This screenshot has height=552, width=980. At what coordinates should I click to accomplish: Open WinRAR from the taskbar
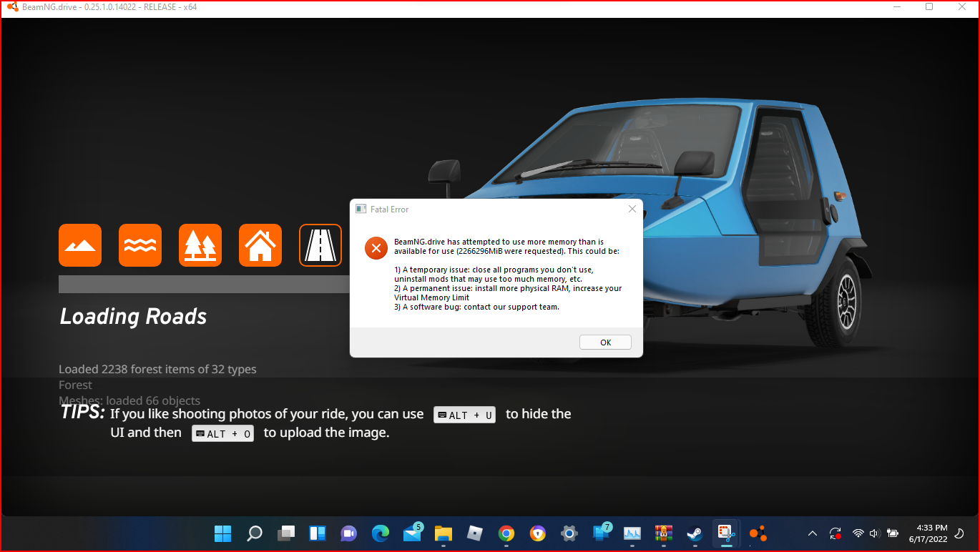click(x=663, y=533)
